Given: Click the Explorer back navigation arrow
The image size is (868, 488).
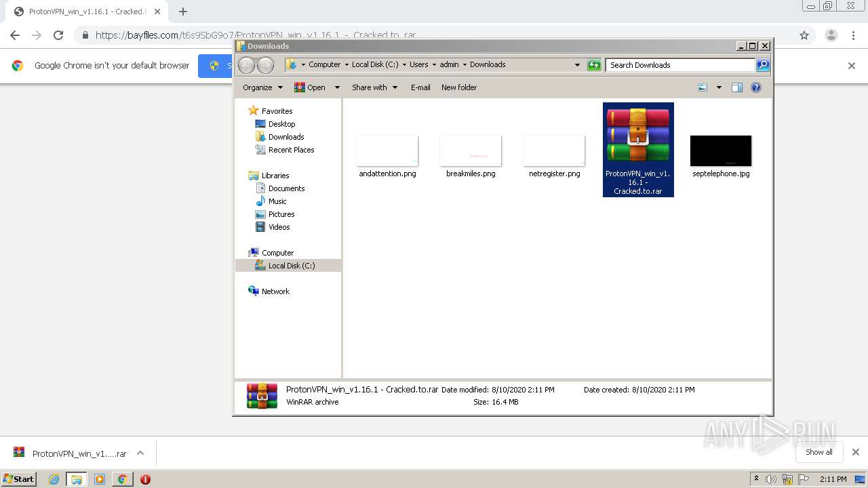Looking at the screenshot, I should [x=246, y=65].
